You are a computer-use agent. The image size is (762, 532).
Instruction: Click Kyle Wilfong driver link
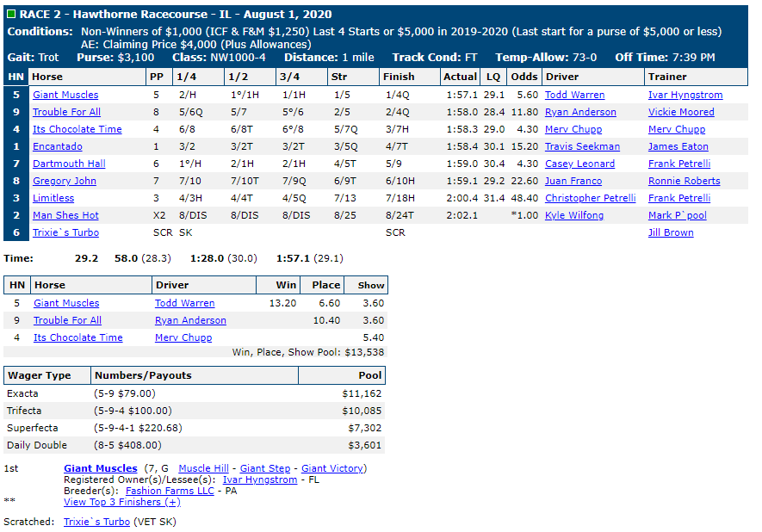pos(574,215)
